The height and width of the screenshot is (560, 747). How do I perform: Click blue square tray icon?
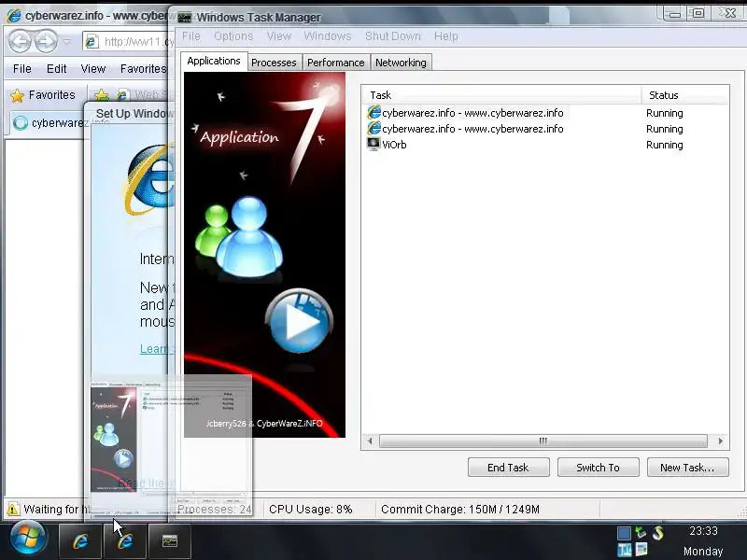tap(624, 533)
